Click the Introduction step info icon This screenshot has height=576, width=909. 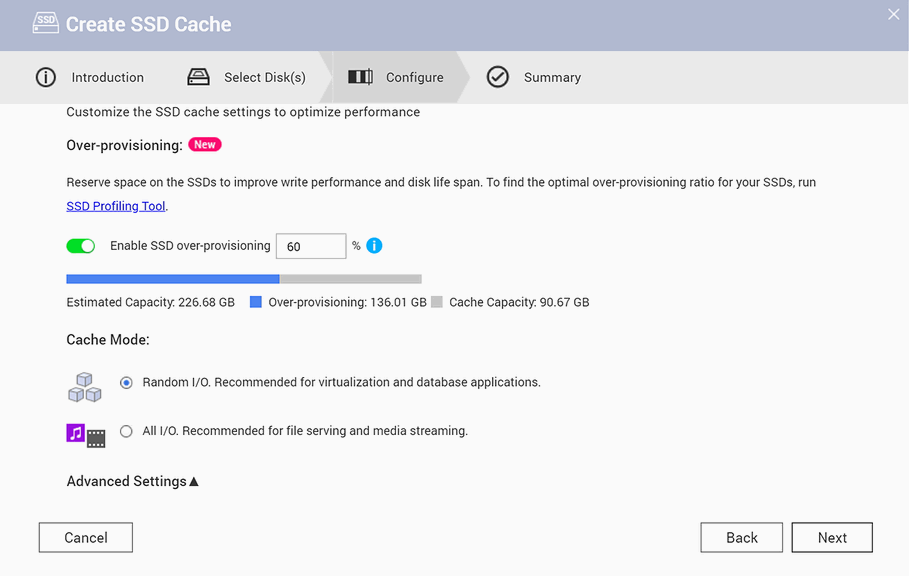coord(46,77)
